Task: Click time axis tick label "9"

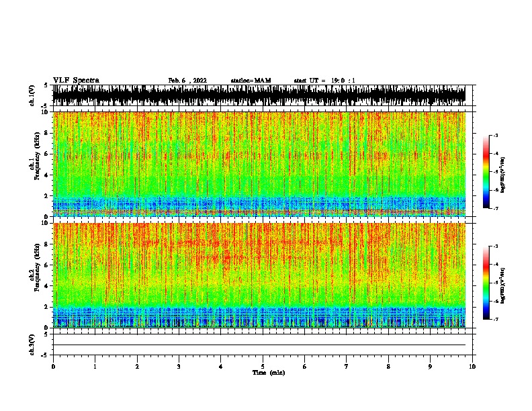Action: point(430,366)
